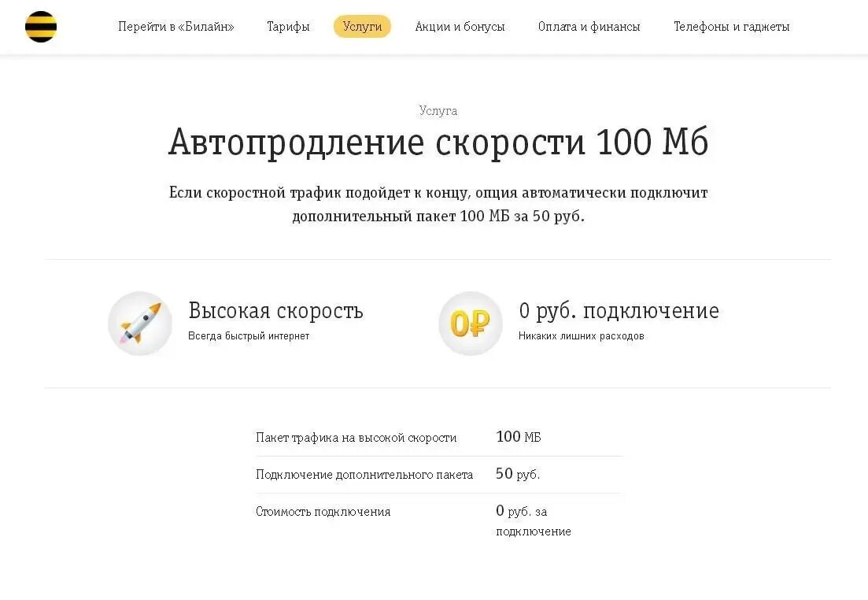868x600 pixels.
Task: Click the value 0 руб. за подключение
Action: 533,520
